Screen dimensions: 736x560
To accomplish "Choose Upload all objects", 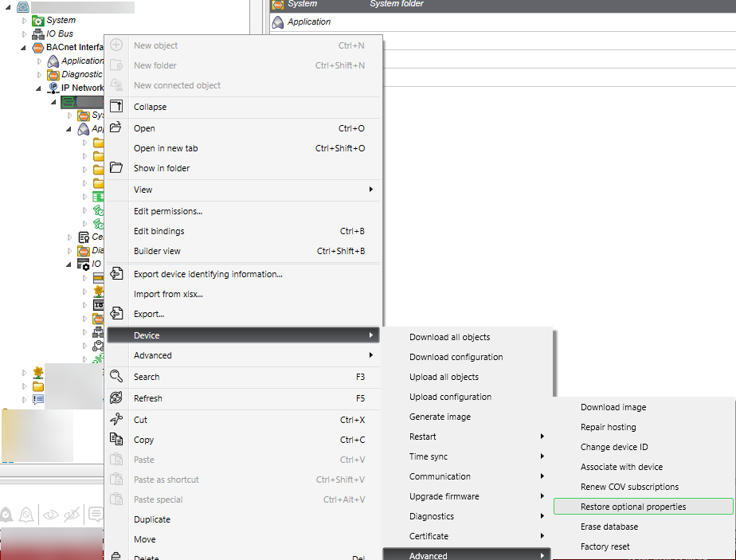I will (466, 377).
